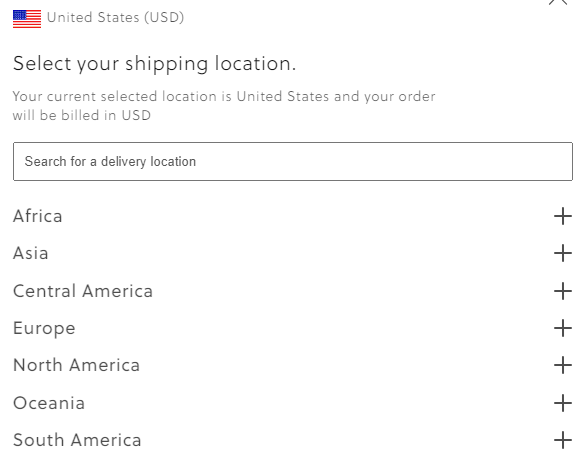Expand Central America using the plus icon

[x=563, y=291]
